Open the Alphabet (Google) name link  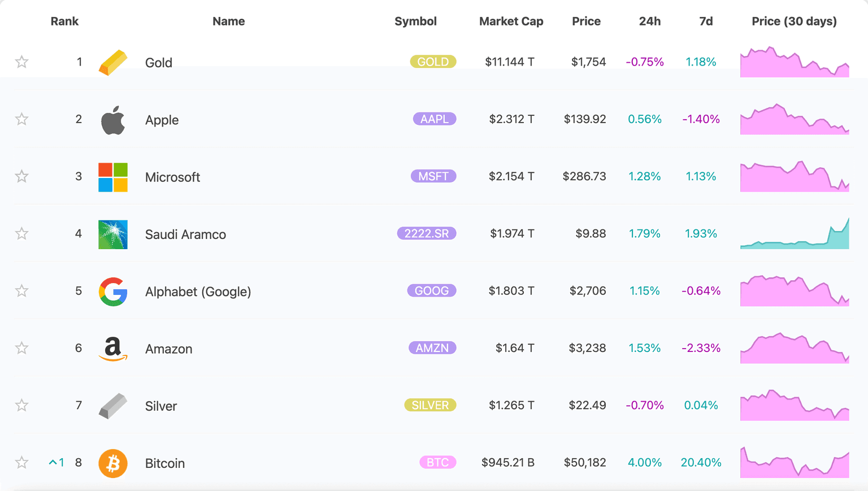198,292
